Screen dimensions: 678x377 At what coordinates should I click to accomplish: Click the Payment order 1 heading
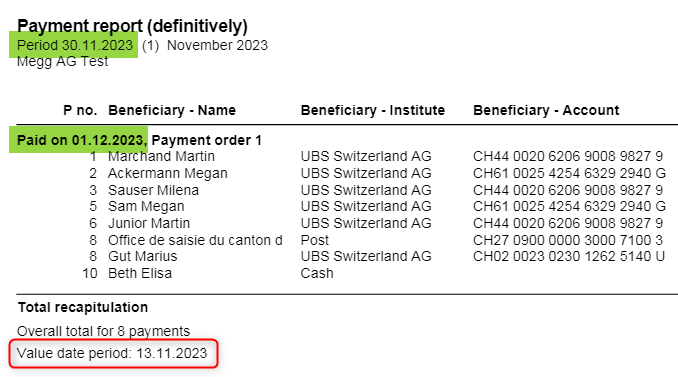pos(207,140)
